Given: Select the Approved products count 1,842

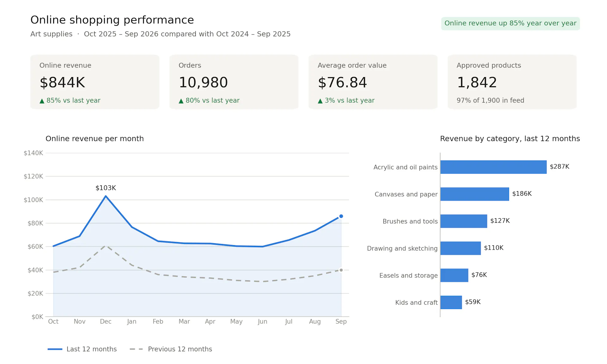Looking at the screenshot, I should point(477,82).
